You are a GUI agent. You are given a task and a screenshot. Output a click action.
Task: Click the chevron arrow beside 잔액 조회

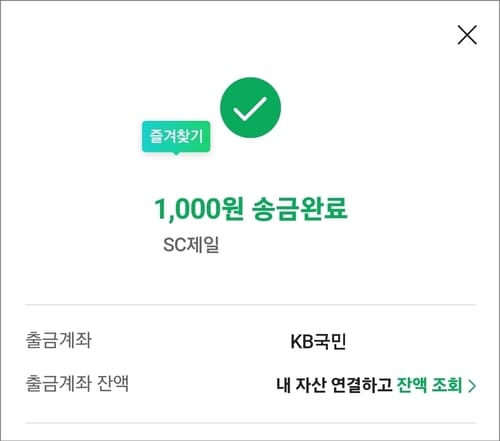click(x=472, y=386)
